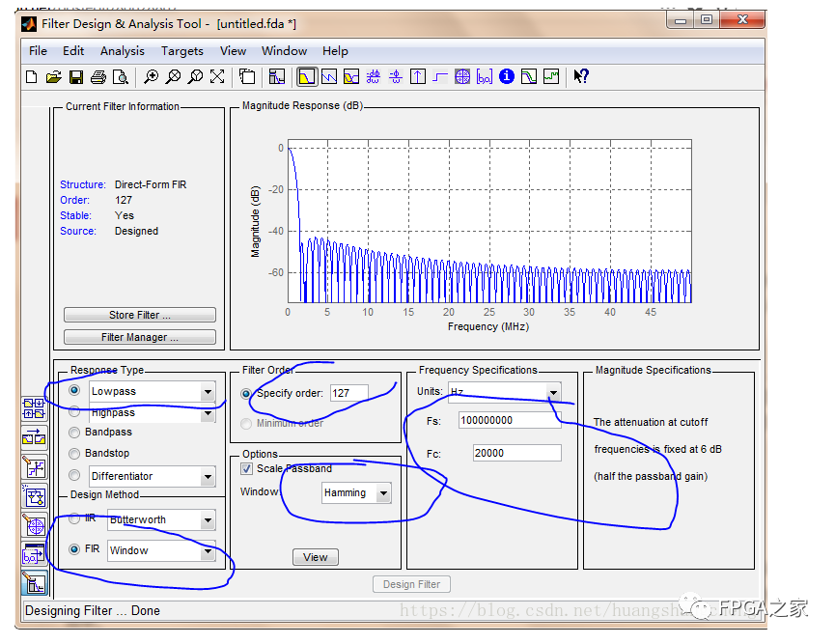
Task: Show Filter Information blue 'i' icon
Action: point(507,77)
